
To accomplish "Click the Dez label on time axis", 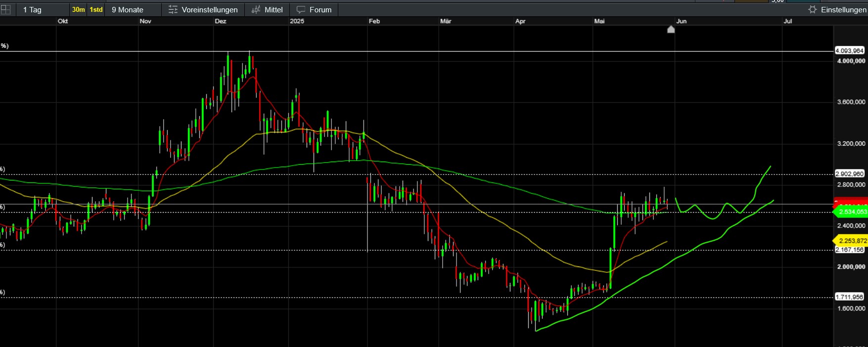I will tap(221, 21).
